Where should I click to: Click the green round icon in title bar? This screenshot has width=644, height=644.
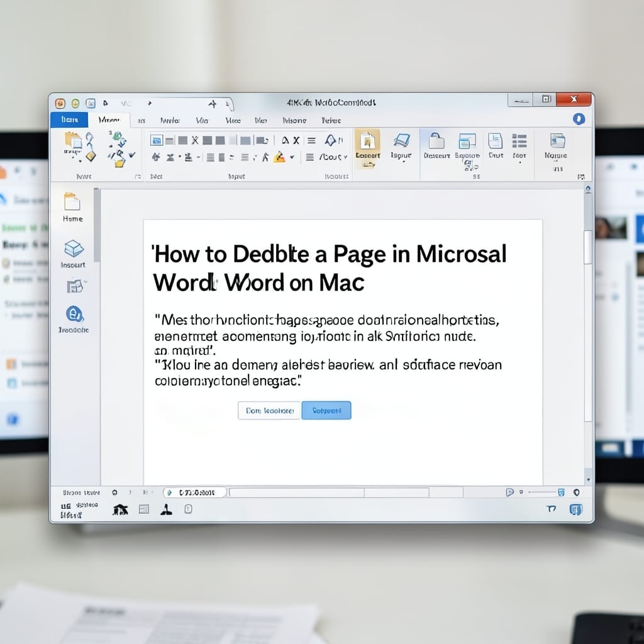(x=75, y=103)
